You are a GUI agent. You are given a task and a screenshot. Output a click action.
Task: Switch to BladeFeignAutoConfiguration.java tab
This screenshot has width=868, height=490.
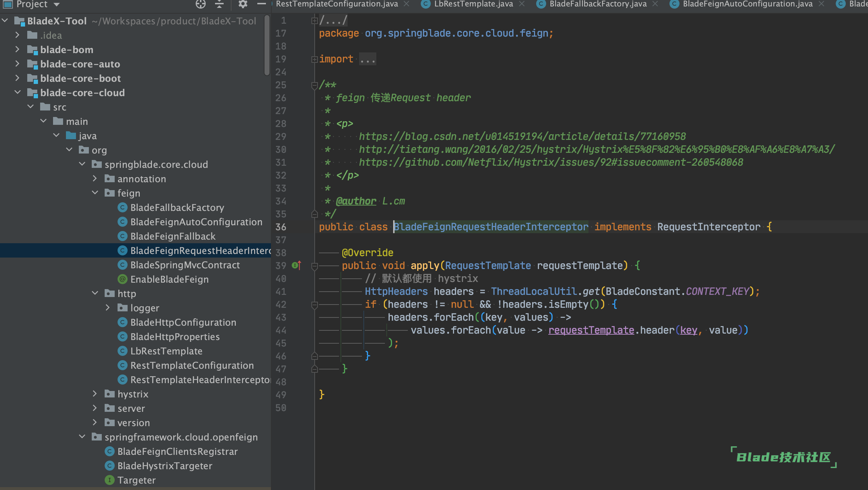pos(748,4)
